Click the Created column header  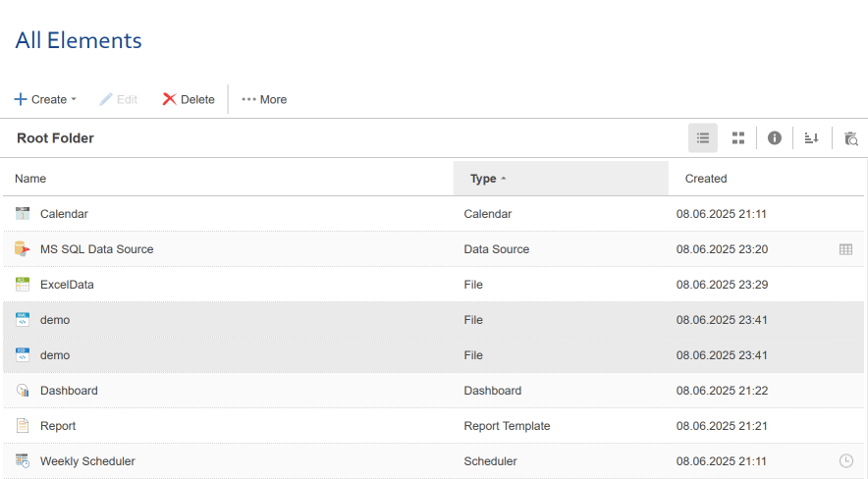click(x=706, y=179)
